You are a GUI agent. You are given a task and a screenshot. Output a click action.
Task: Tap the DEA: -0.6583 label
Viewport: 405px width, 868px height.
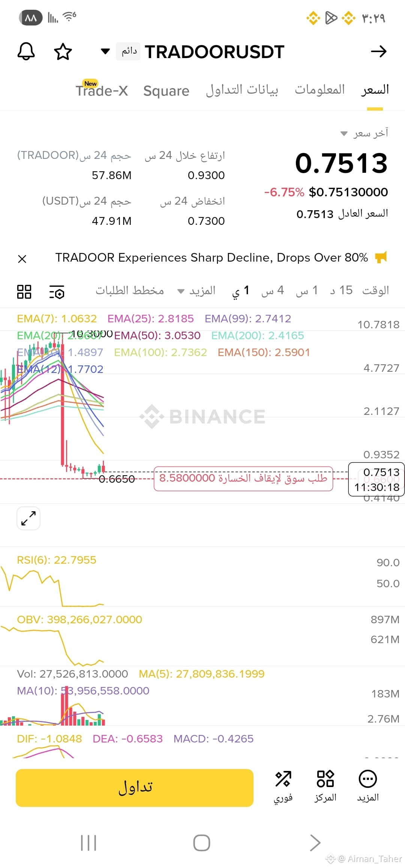click(127, 739)
